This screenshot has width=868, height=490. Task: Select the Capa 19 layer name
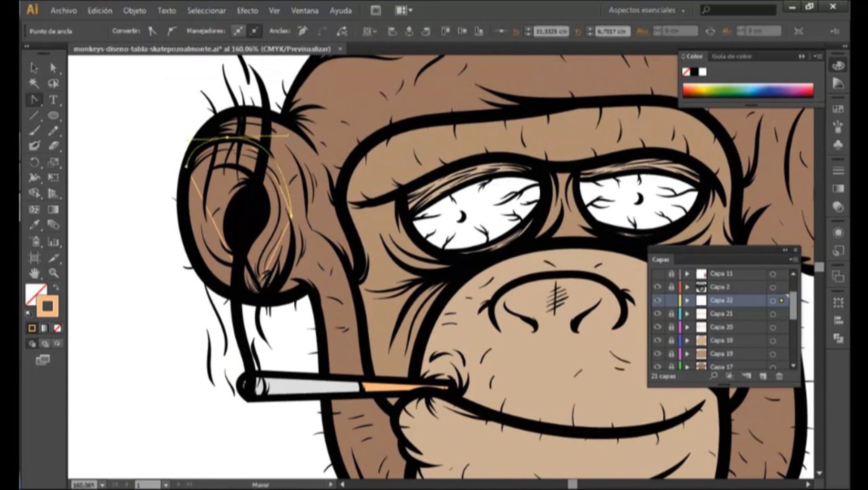click(721, 354)
